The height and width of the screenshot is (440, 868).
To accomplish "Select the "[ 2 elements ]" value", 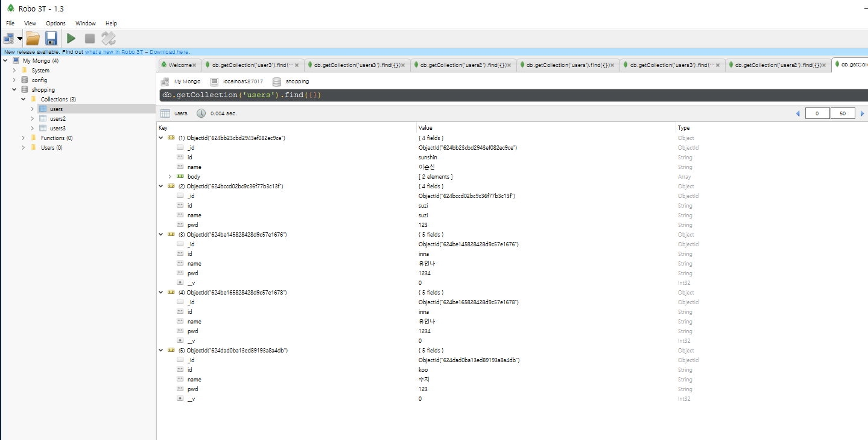I will pos(436,177).
